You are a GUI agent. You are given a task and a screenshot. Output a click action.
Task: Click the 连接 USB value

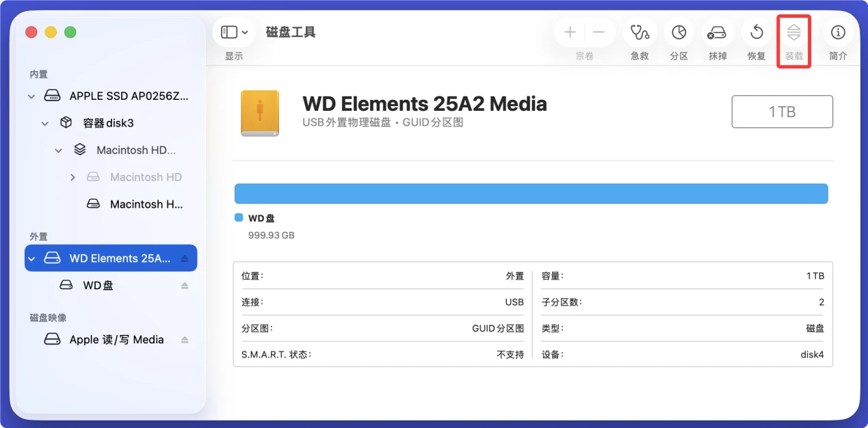tap(514, 302)
